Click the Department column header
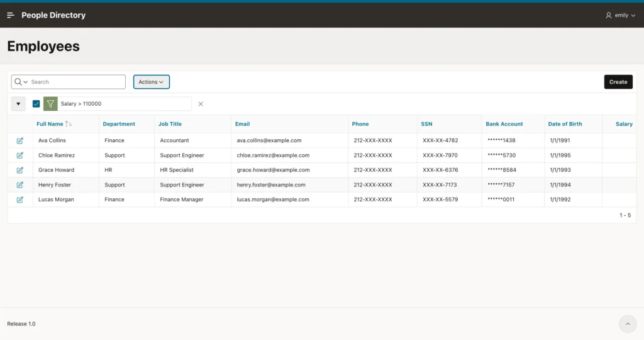 pos(119,124)
